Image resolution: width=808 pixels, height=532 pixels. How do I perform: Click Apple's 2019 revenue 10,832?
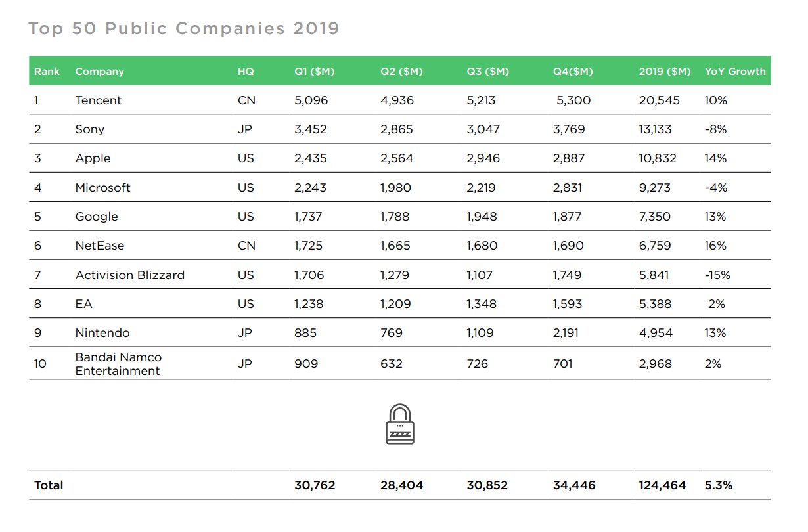coord(658,158)
